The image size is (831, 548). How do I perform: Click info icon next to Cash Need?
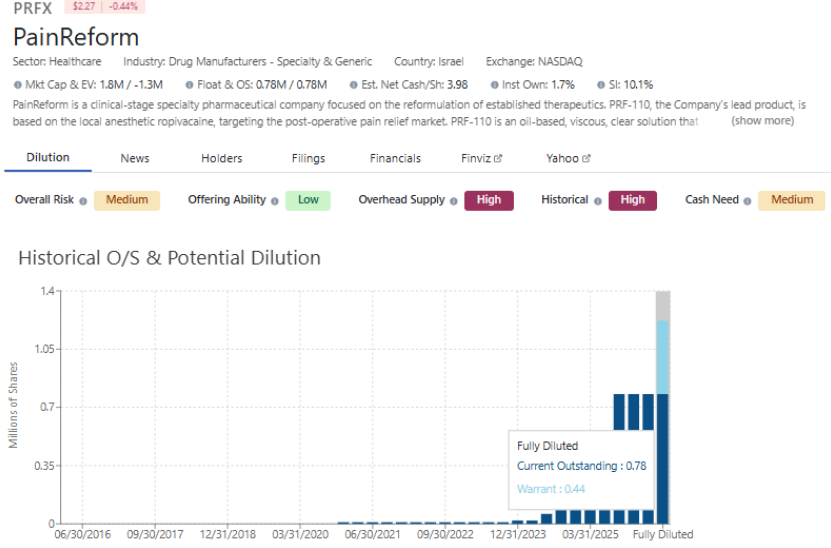coord(747,201)
